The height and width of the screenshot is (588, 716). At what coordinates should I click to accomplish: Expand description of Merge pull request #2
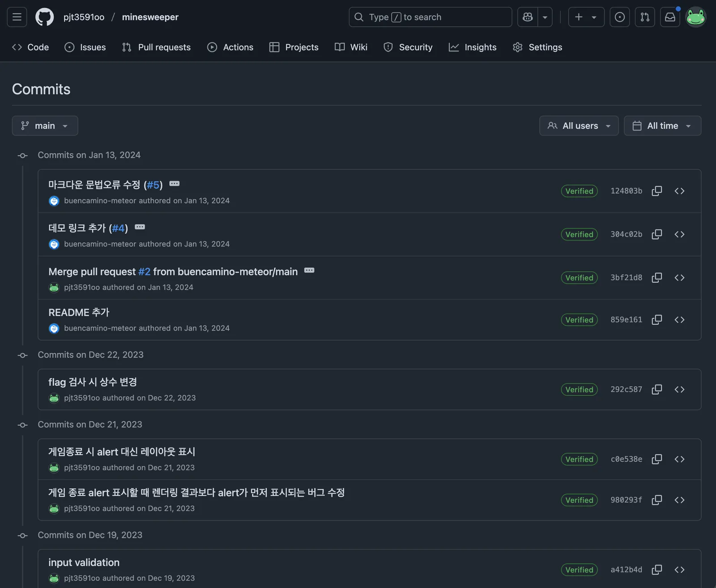[309, 271]
